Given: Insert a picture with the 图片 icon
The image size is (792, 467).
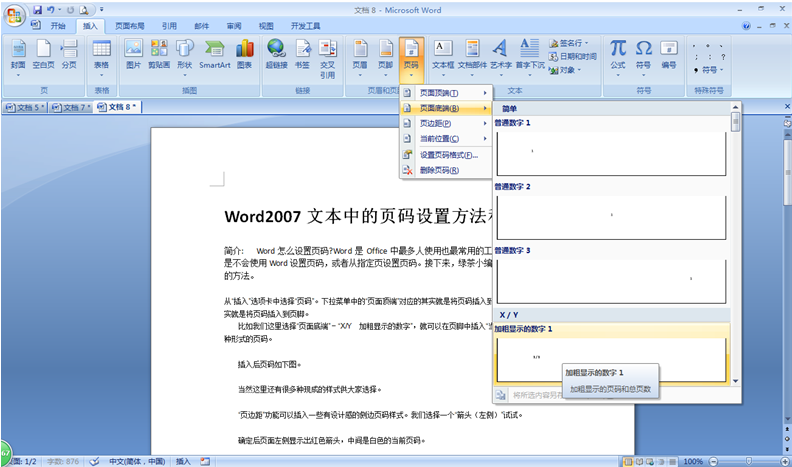Looking at the screenshot, I should pos(133,55).
